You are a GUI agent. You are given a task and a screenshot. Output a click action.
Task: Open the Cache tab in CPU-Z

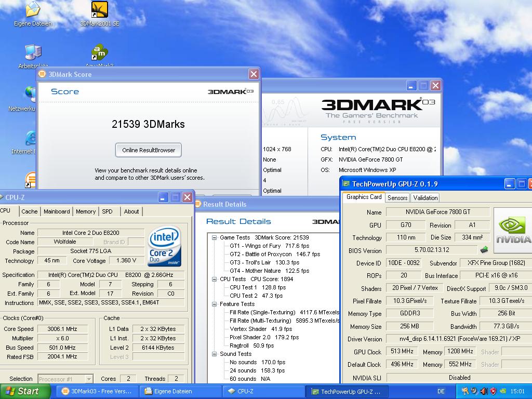[x=30, y=211]
